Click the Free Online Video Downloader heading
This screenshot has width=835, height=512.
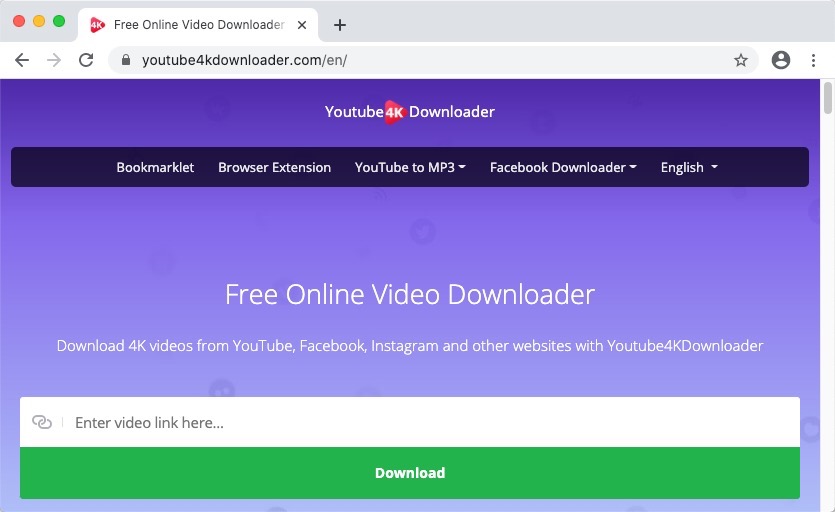click(x=410, y=295)
